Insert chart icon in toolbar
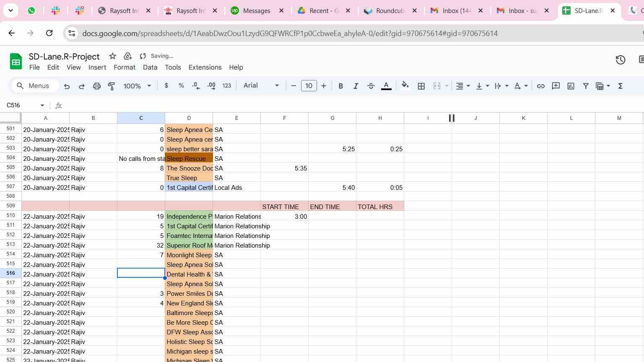 click(x=571, y=86)
